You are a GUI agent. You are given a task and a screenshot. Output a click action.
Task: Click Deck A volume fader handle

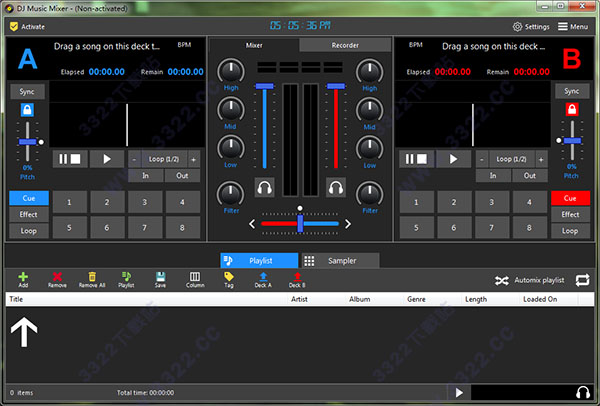pos(264,86)
